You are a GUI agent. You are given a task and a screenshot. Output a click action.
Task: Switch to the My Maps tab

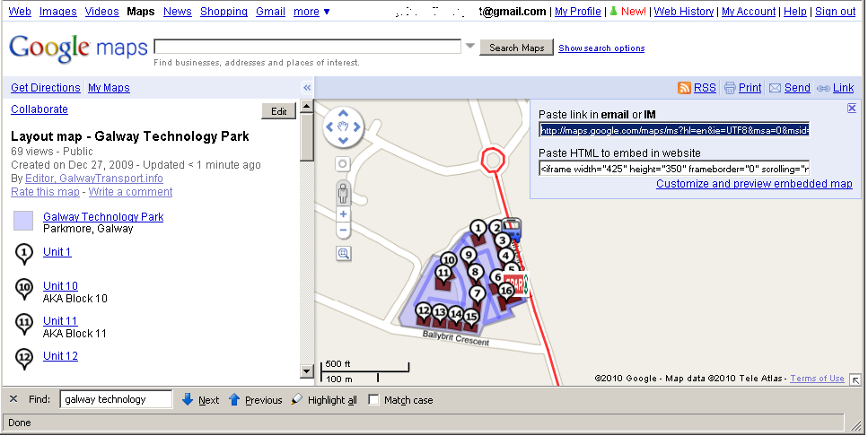[x=109, y=87]
